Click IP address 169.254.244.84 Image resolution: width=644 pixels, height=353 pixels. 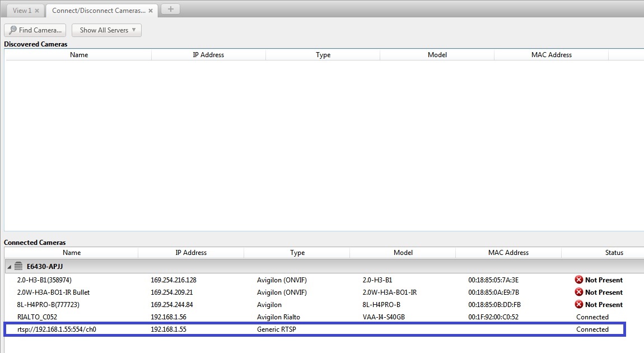[172, 304]
